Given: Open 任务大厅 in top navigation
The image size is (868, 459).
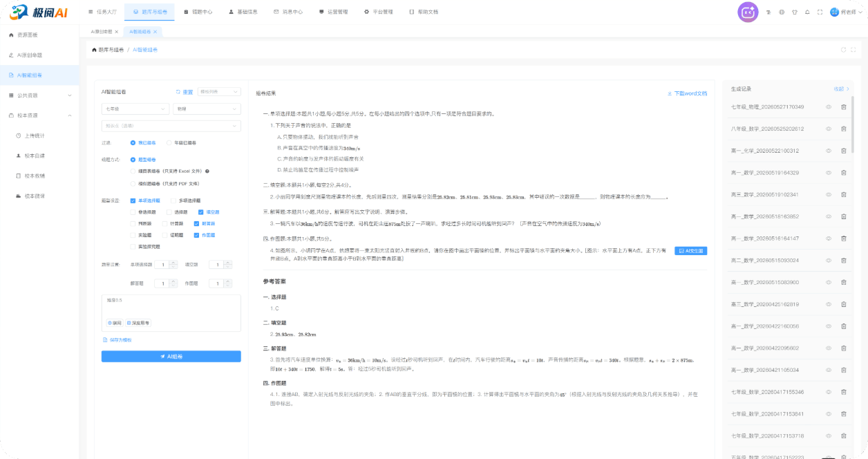Looking at the screenshot, I should click(104, 12).
